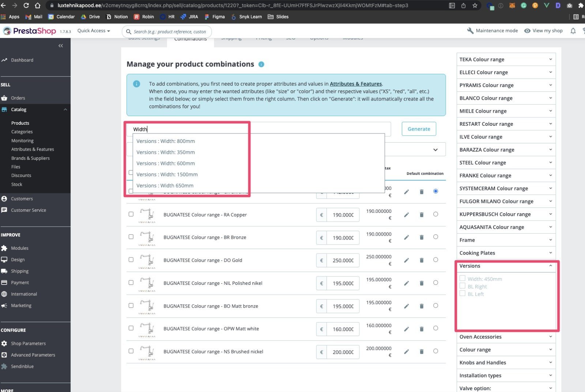Open Shop Parameters in Configure
Image resolution: width=585 pixels, height=392 pixels.
point(28,344)
